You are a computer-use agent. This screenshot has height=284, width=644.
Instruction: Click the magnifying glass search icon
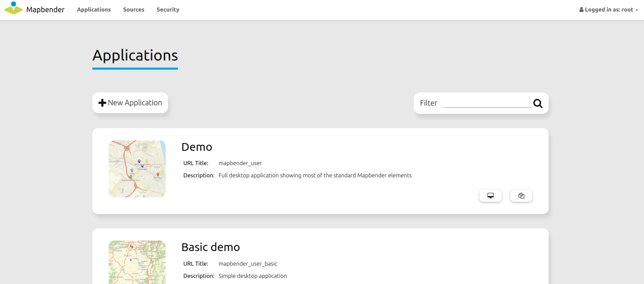tap(538, 103)
